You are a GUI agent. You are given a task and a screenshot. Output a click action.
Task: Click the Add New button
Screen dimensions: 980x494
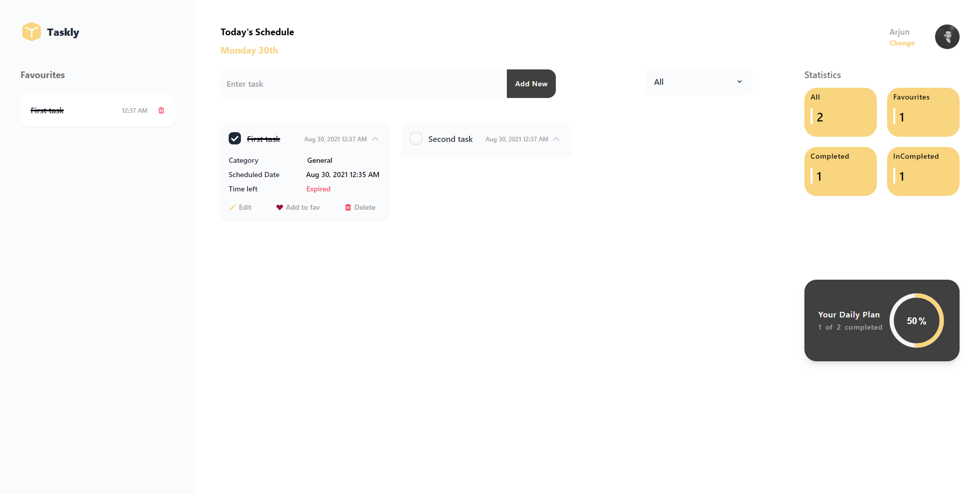(531, 84)
